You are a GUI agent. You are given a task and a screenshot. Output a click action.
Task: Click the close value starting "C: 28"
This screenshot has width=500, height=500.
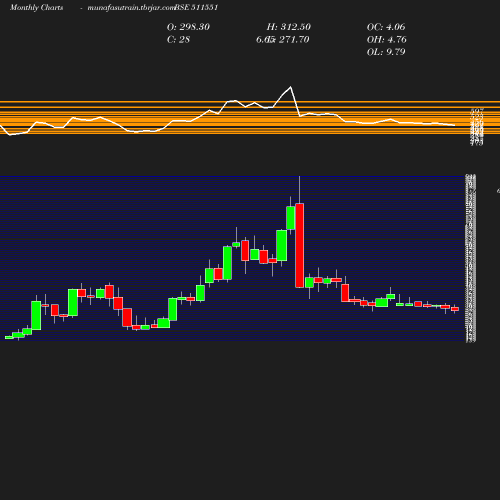(178, 40)
